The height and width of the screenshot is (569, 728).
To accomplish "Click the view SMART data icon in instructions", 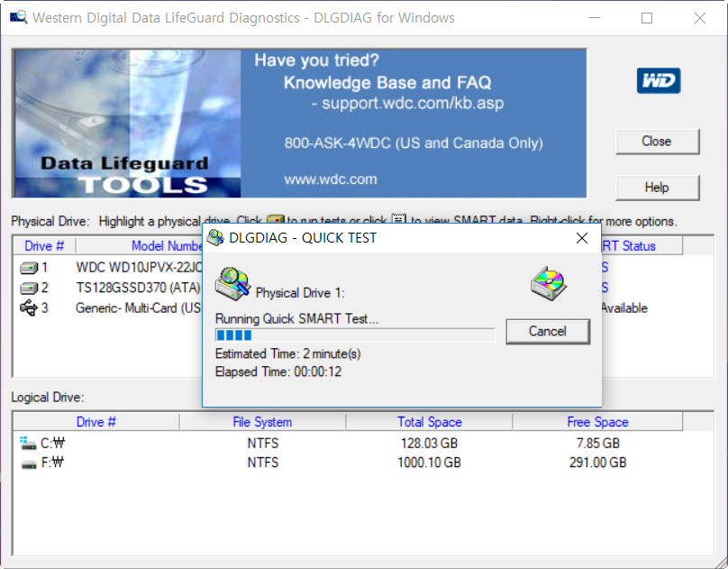I will point(399,218).
